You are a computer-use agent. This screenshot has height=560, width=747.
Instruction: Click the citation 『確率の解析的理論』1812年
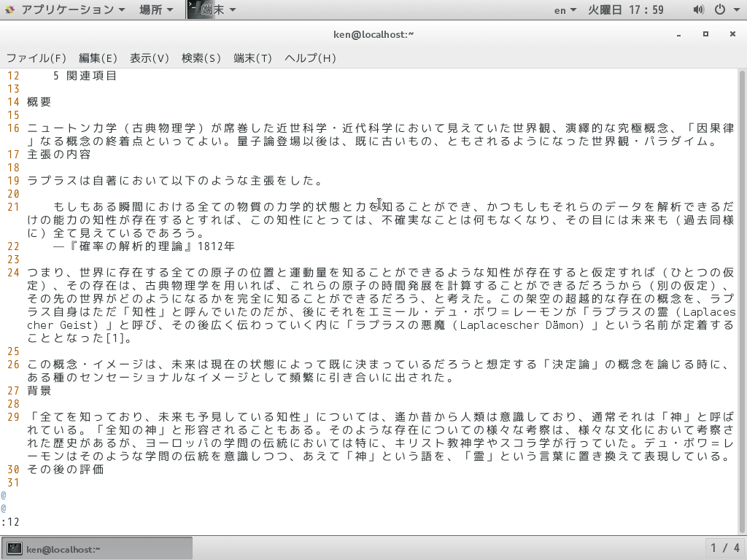151,246
